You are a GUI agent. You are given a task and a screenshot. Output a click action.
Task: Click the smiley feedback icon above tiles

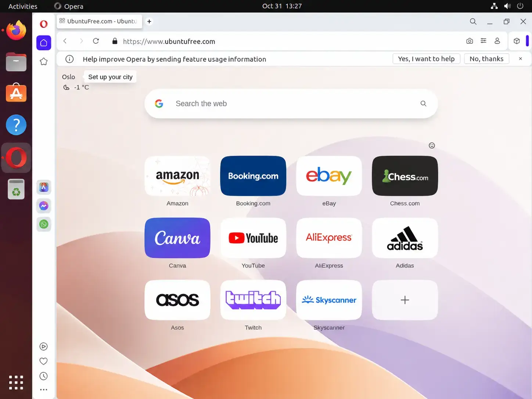pyautogui.click(x=432, y=145)
